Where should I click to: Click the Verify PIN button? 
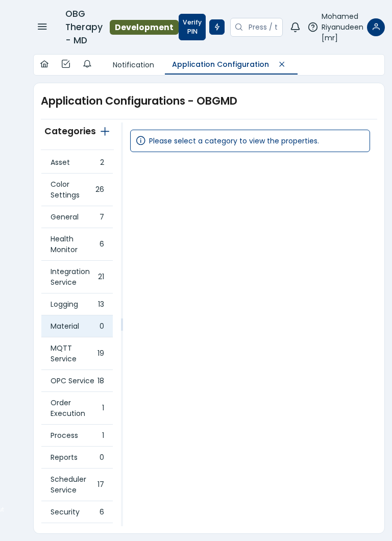coord(192,27)
